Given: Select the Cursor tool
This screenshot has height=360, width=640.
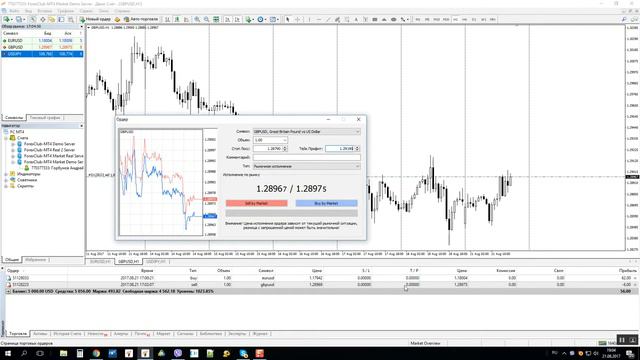Looking at the screenshot, I should pyautogui.click(x=288, y=19).
